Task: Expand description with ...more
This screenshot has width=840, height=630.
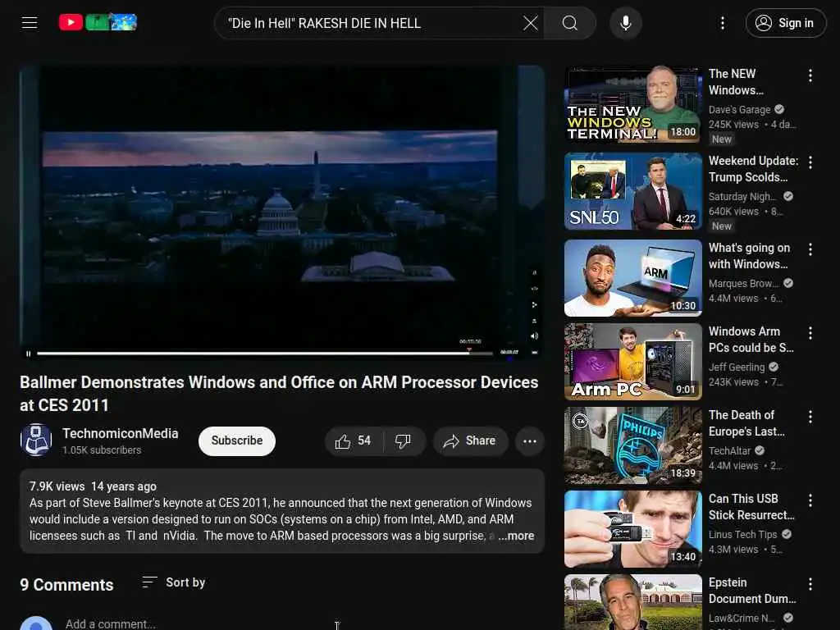Action: (517, 536)
